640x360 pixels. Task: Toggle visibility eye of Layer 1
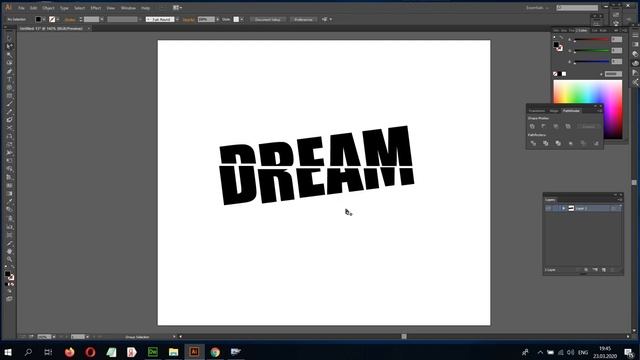pos(548,209)
